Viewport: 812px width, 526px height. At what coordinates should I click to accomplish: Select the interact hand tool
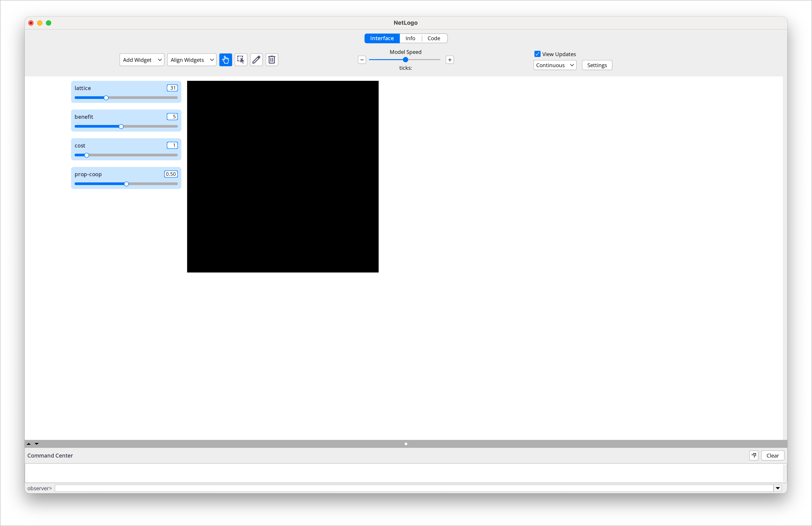[226, 60]
